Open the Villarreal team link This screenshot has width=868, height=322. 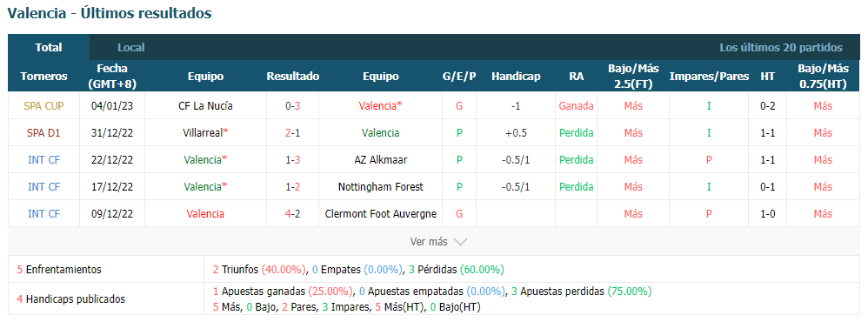click(x=203, y=133)
